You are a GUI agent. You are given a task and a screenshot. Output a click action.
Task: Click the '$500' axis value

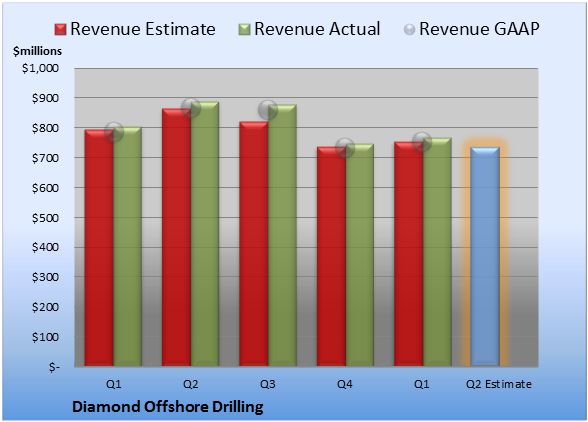point(45,218)
